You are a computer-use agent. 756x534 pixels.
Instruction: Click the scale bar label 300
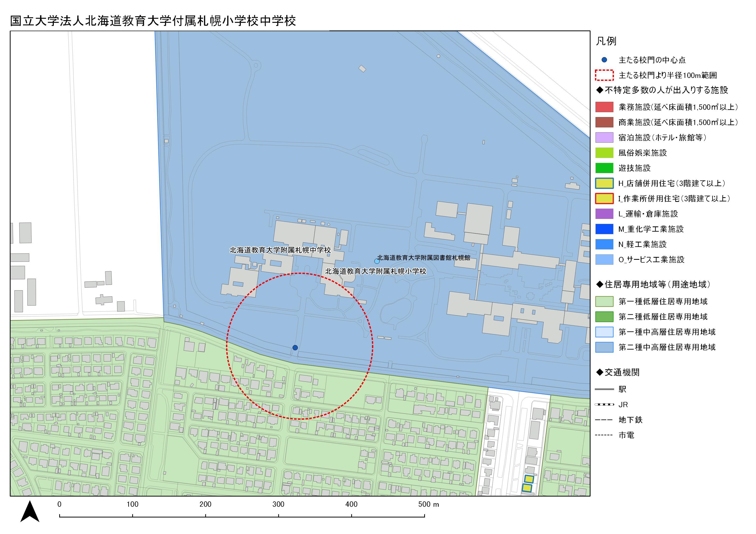pos(278,504)
